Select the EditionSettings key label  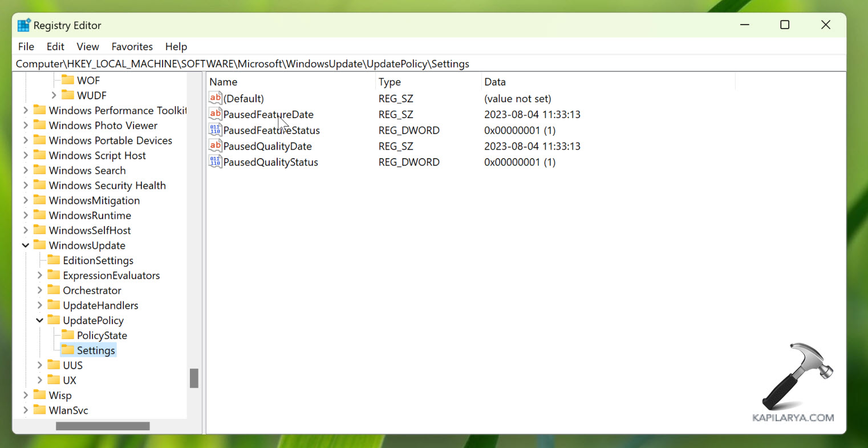98,260
